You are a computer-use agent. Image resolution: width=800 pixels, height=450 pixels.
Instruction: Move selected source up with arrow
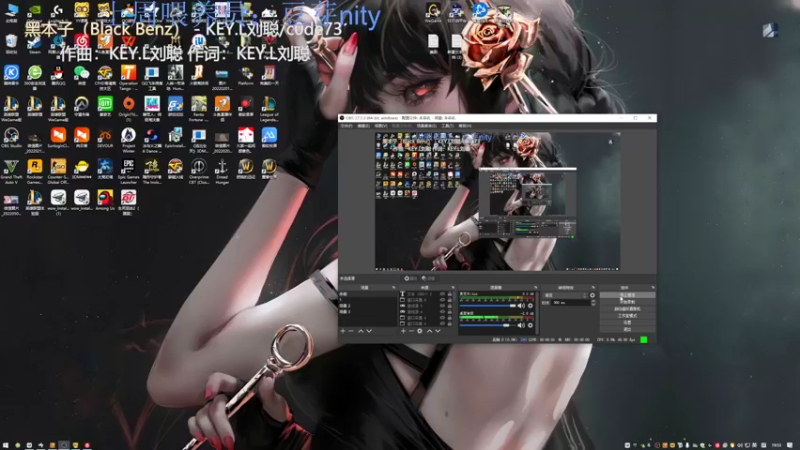click(x=430, y=331)
